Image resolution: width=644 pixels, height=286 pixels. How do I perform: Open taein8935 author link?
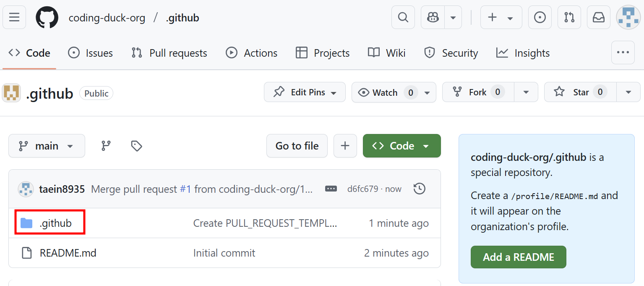click(x=62, y=189)
